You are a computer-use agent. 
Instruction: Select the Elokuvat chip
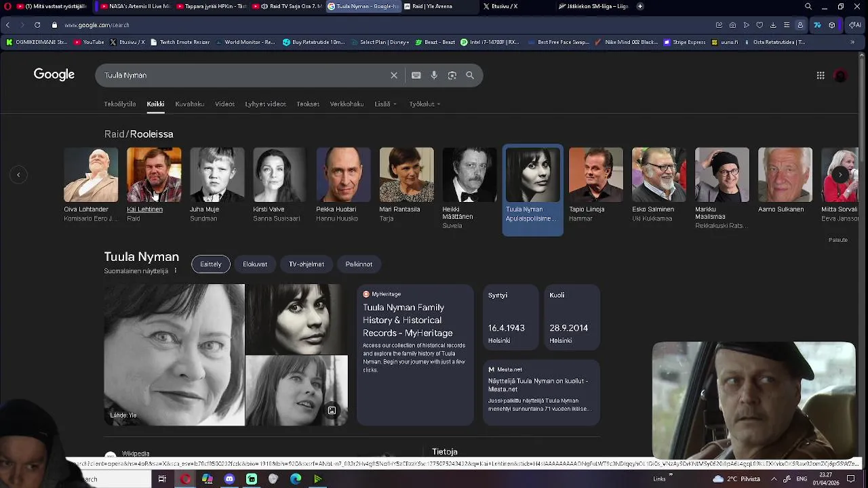point(255,264)
